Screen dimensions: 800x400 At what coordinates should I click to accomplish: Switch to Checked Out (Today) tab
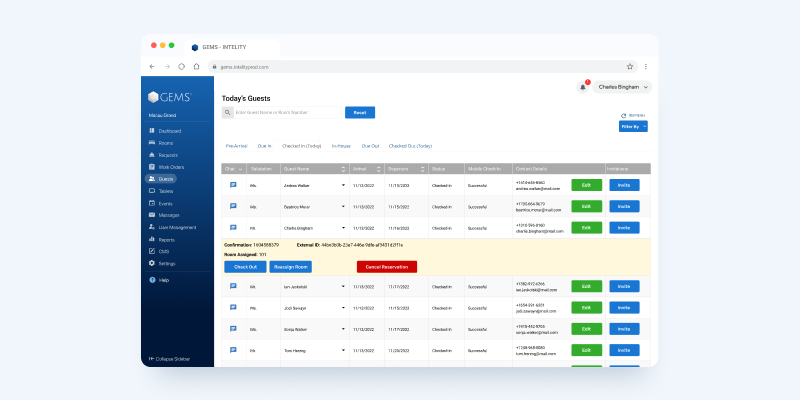(x=410, y=146)
